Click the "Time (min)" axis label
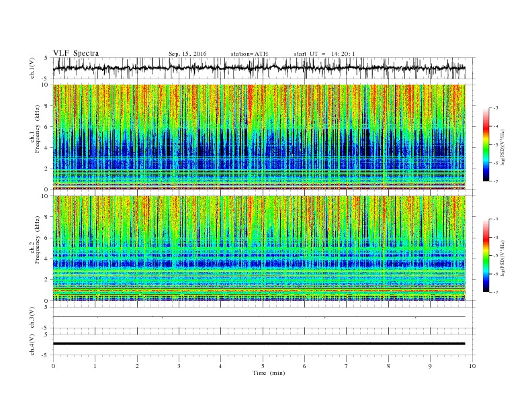The image size is (532, 411). (x=269, y=373)
